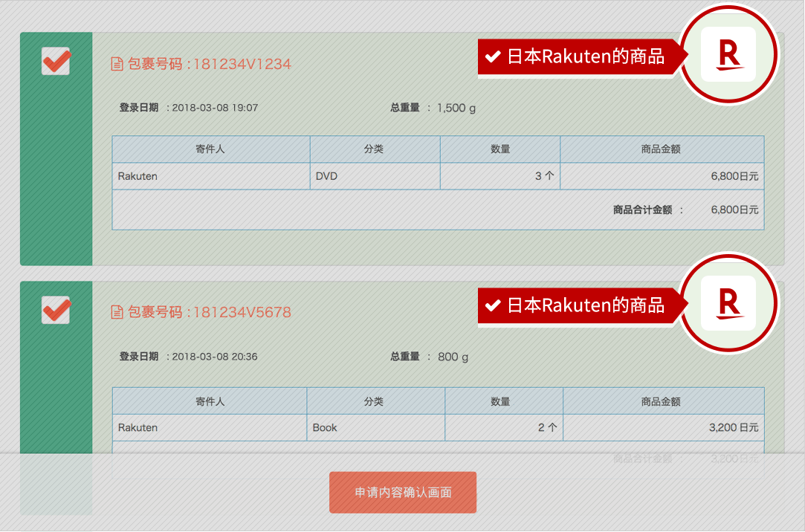Click the 3,200 日元 amount in the Book row
This screenshot has height=532, width=805.
click(x=734, y=427)
